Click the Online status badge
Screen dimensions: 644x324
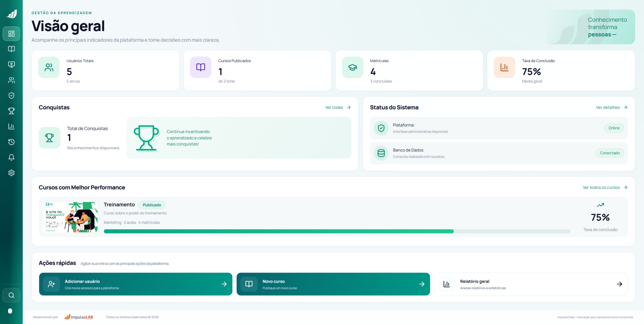[614, 128]
